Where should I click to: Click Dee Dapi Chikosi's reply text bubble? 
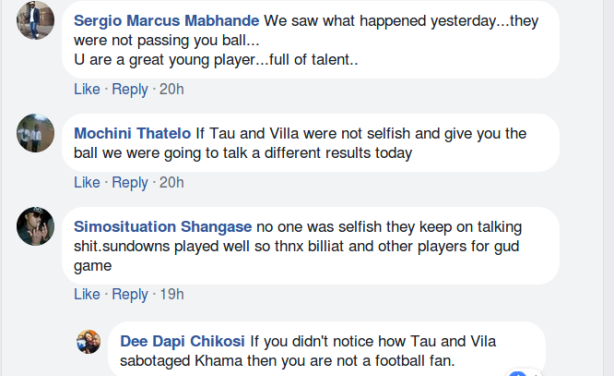click(x=326, y=350)
